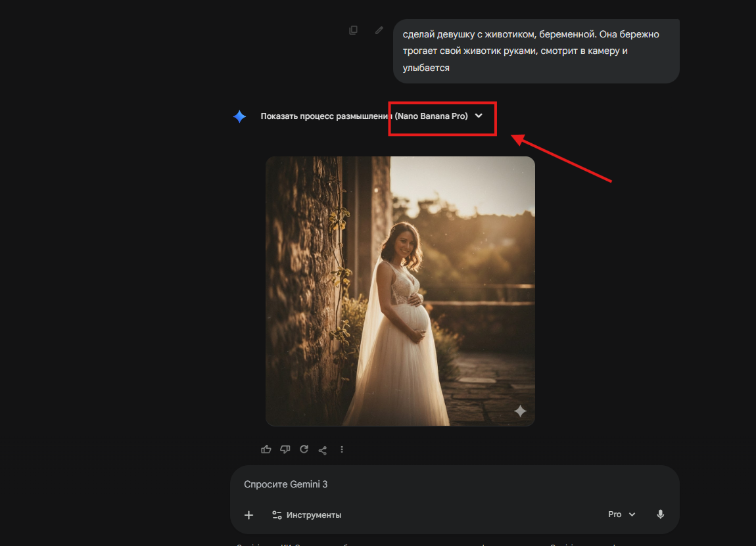Click the plus icon to add files
Image resolution: width=756 pixels, height=546 pixels.
248,515
